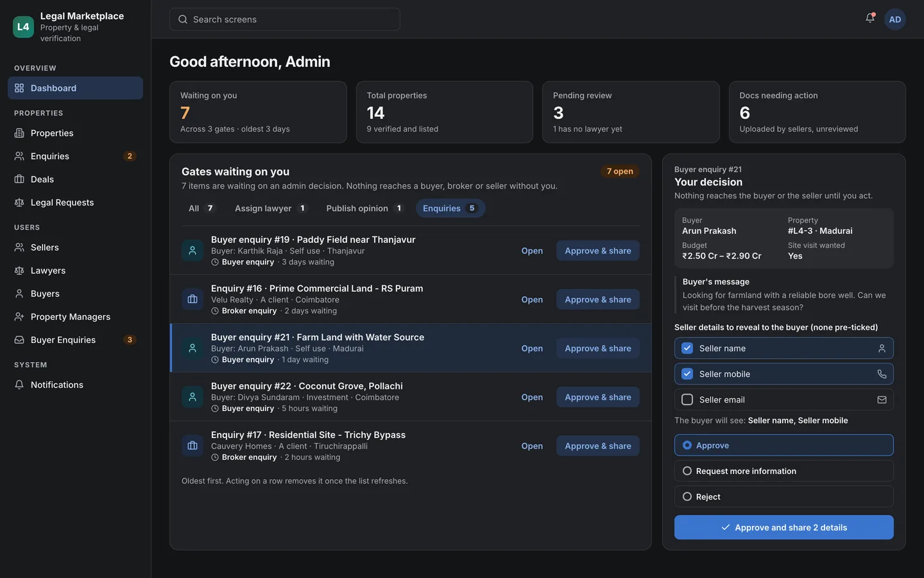Open Enquiry #16 Prime Commercial Land
Screen dimensions: 924x578
(532, 299)
